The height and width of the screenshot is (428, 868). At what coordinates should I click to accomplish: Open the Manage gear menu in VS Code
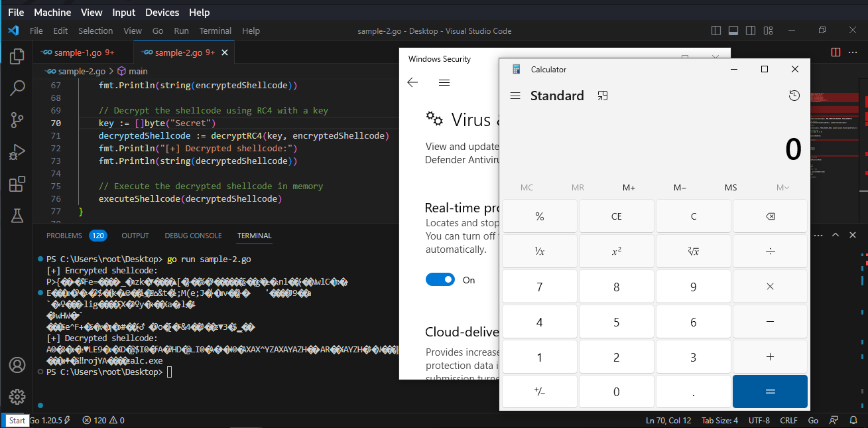click(x=17, y=397)
